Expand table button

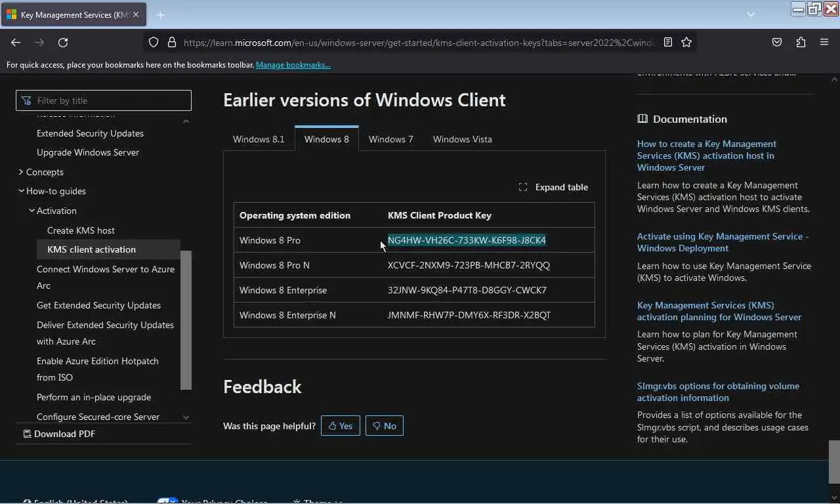pyautogui.click(x=553, y=187)
